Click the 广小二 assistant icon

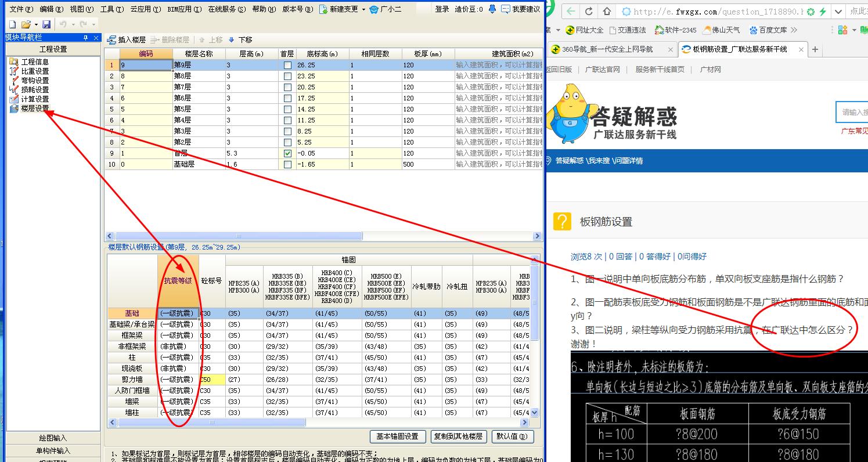pos(374,9)
